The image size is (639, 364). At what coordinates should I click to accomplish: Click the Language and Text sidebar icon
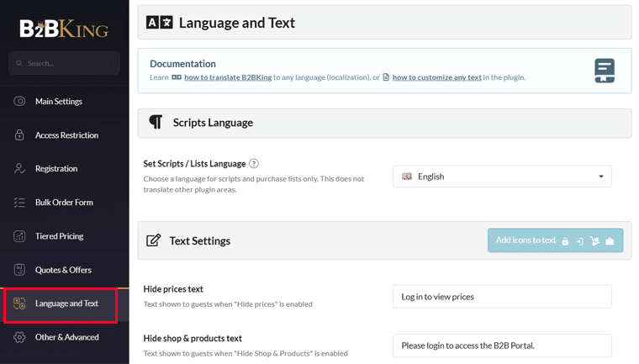click(19, 303)
